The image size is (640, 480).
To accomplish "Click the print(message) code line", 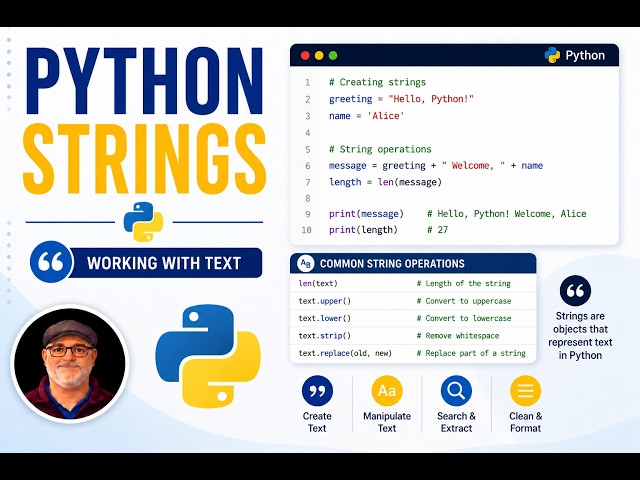I will [x=366, y=214].
